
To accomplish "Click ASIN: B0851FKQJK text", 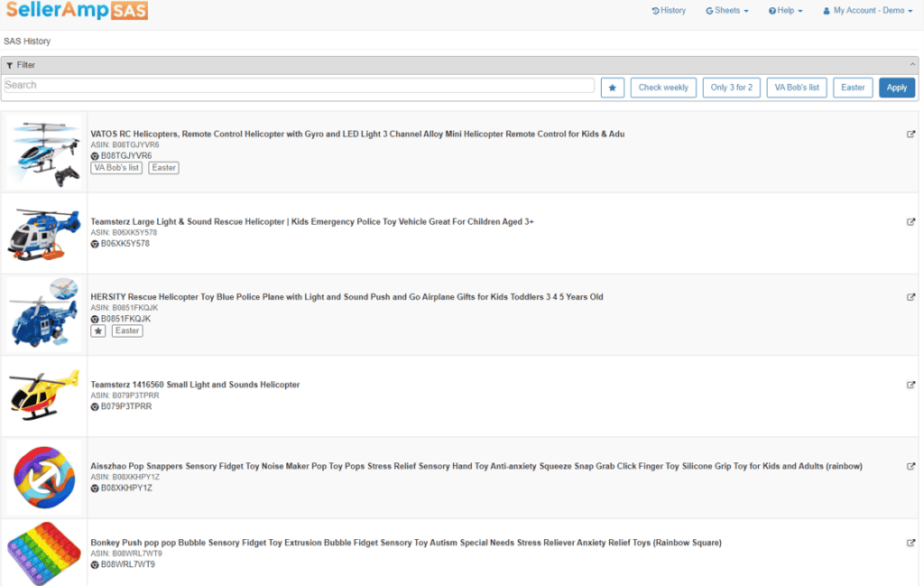I will pos(125,308).
